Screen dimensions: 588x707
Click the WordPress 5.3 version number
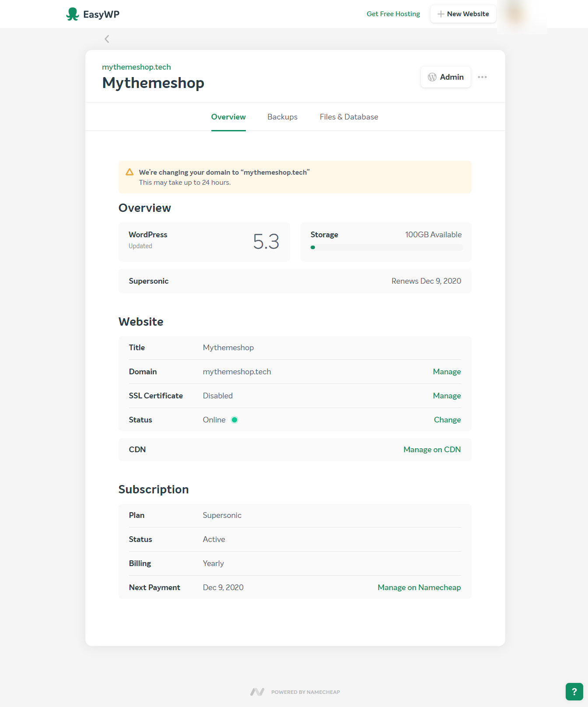pos(266,242)
